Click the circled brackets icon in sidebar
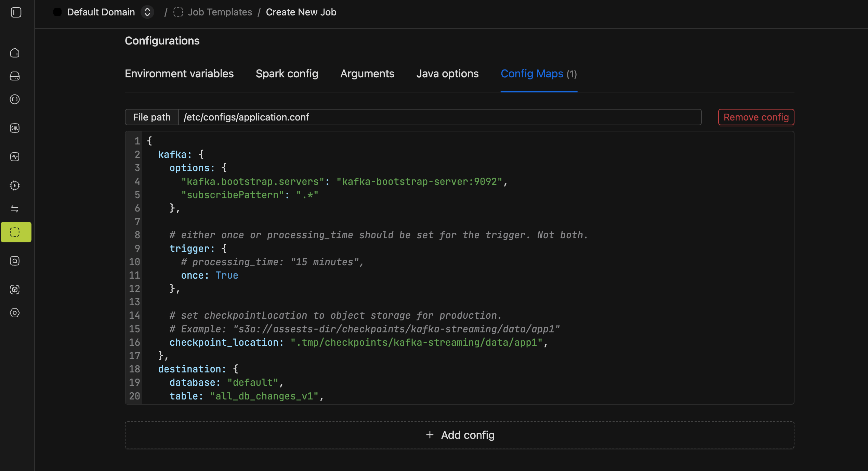Image resolution: width=868 pixels, height=471 pixels. pyautogui.click(x=15, y=99)
